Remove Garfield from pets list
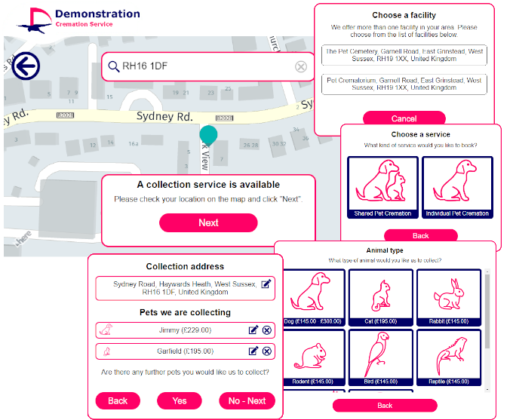Screen dimensions: 513x420 pos(267,351)
